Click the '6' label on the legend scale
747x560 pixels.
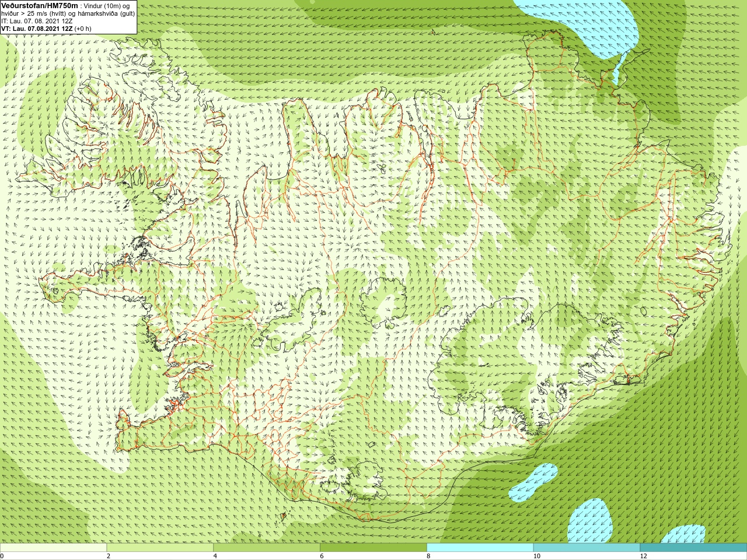[322, 556]
